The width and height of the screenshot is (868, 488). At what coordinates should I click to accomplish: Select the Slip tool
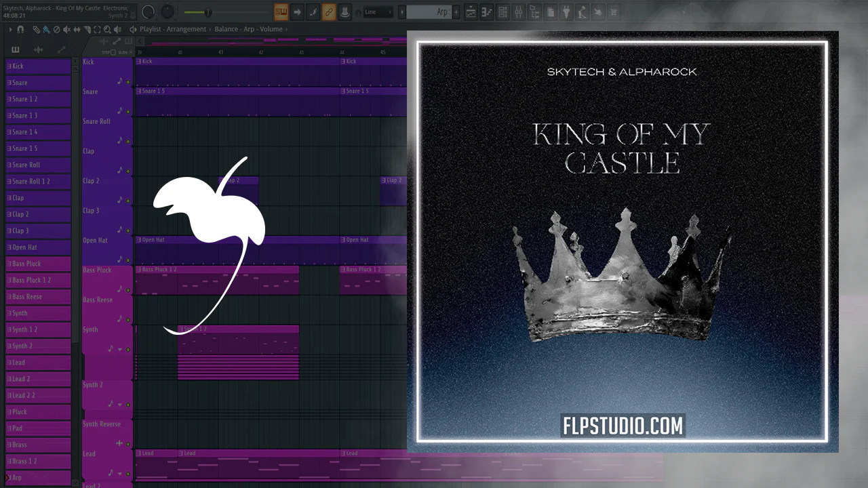[77, 30]
